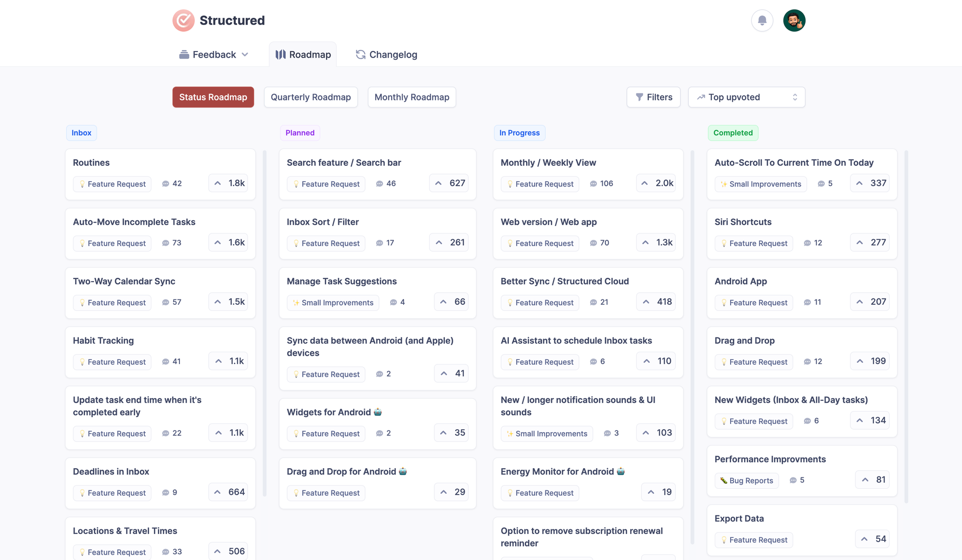The height and width of the screenshot is (560, 962).
Task: Upvote the Android App card
Action: pyautogui.click(x=870, y=302)
